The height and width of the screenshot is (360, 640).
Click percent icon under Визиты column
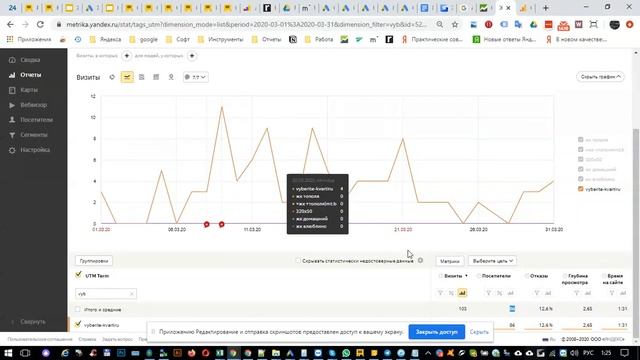451,293
